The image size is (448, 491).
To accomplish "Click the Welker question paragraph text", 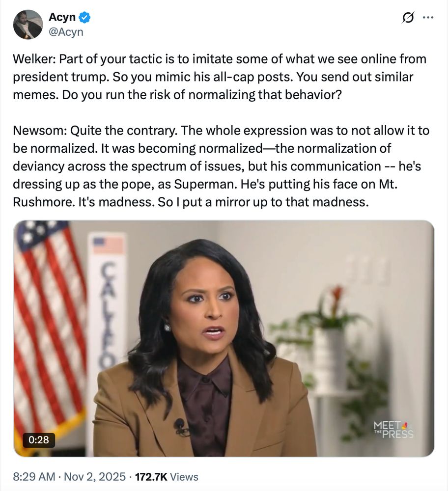I will click(x=220, y=77).
